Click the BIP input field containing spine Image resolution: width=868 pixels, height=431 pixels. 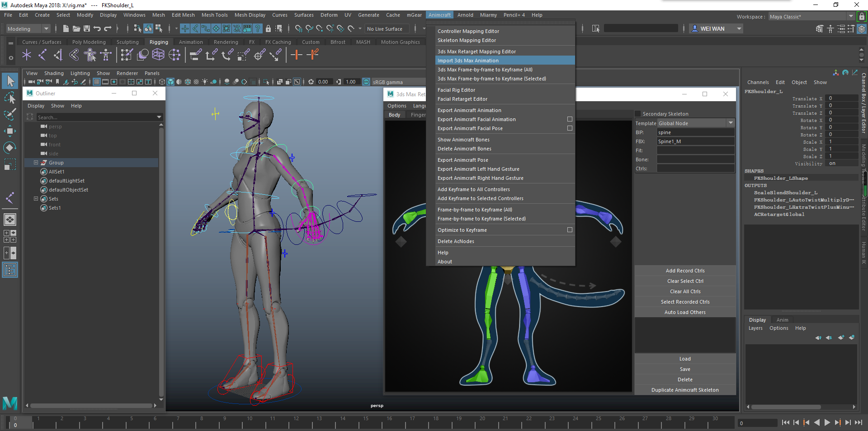(695, 132)
